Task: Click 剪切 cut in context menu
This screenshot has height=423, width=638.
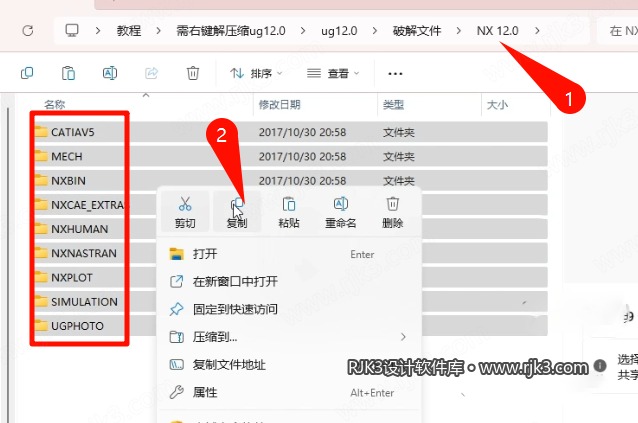Action: coord(185,212)
